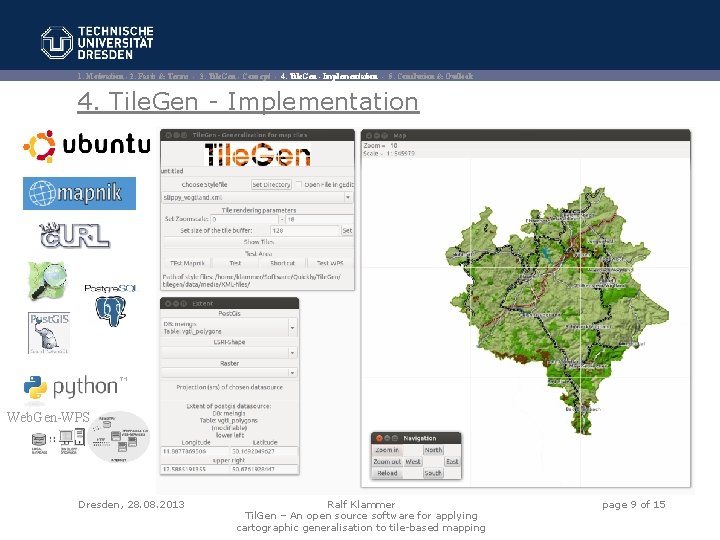Click the Shortcut button
This screenshot has height=540, width=720.
pyautogui.click(x=282, y=263)
